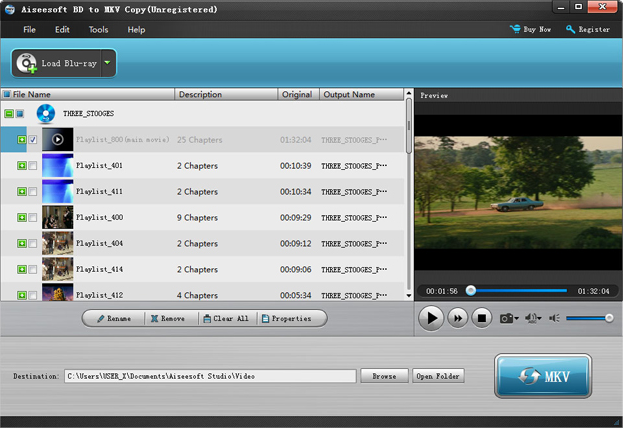
Task: Click the Buy Now cart icon
Action: pos(515,30)
